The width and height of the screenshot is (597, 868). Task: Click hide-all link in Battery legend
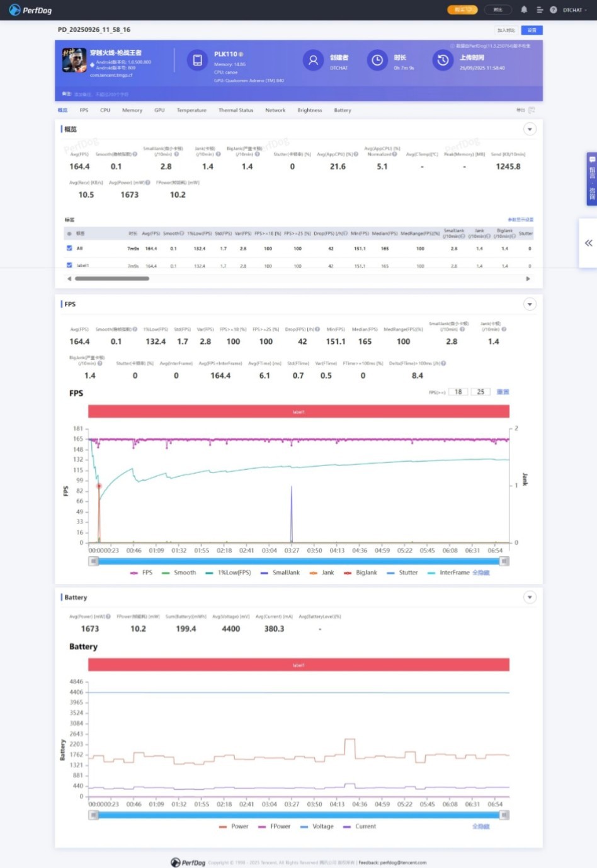click(480, 826)
